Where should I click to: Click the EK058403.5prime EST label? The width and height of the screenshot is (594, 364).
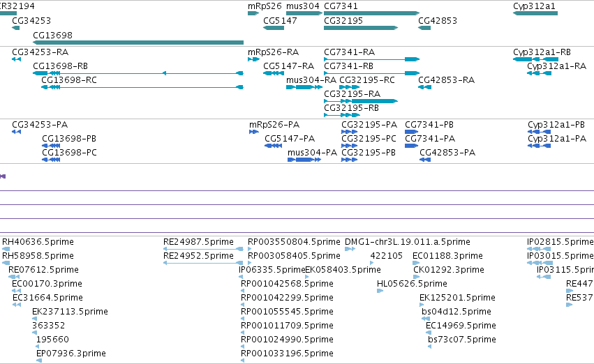point(343,270)
